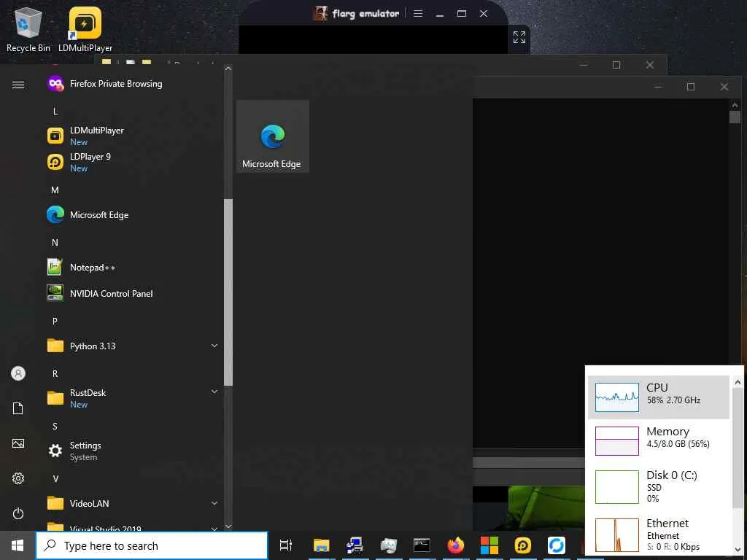Image resolution: width=747 pixels, height=560 pixels.
Task: Open Recycle Bin desktop icon
Action: tap(28, 30)
